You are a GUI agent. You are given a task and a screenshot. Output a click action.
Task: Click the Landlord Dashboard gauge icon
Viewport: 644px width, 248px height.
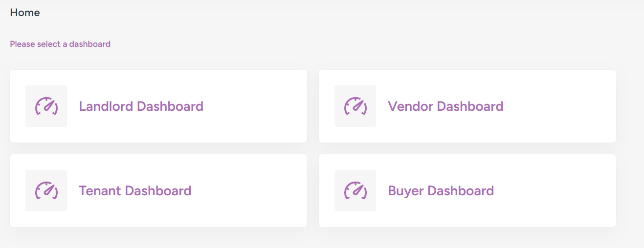coord(46,106)
